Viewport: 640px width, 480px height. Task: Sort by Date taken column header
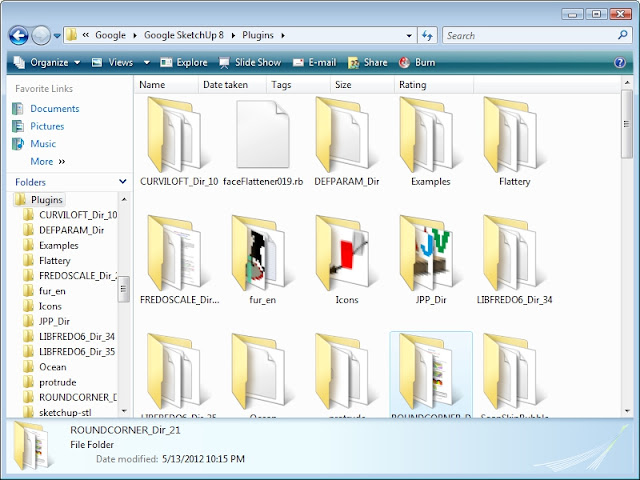coord(232,85)
